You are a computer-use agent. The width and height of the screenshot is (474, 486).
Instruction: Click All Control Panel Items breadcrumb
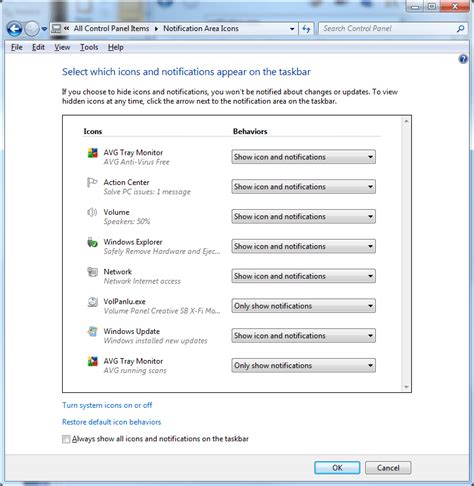[x=111, y=29]
